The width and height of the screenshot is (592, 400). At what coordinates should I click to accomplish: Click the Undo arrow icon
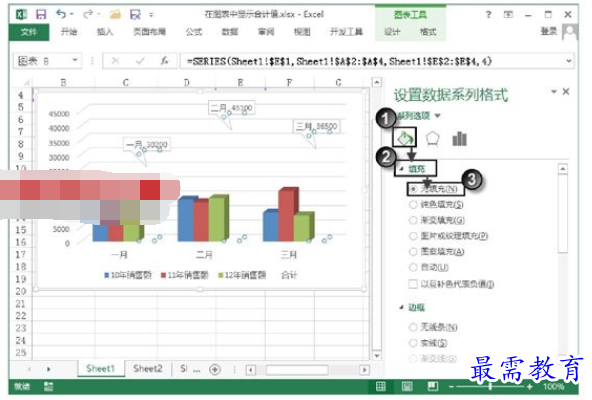[x=61, y=14]
